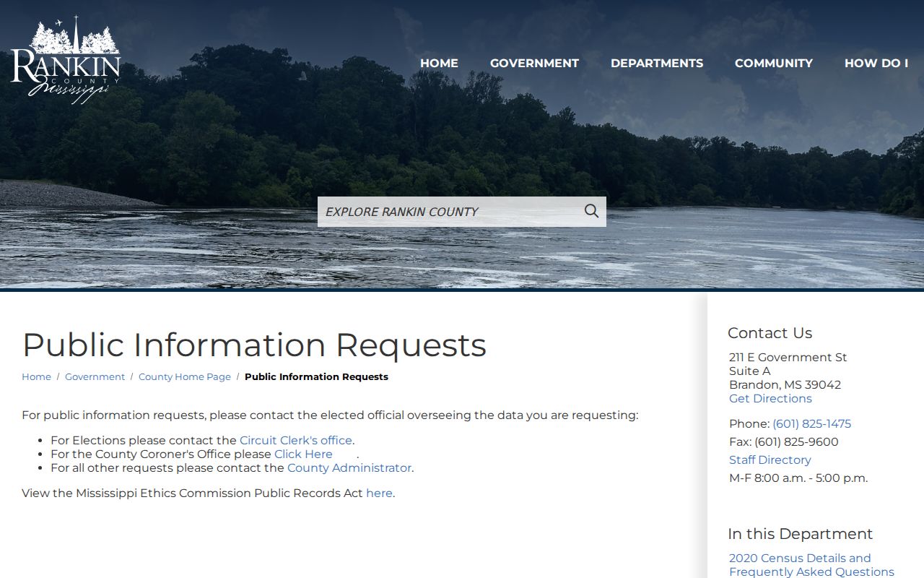Go to Home in the breadcrumb

tap(36, 376)
